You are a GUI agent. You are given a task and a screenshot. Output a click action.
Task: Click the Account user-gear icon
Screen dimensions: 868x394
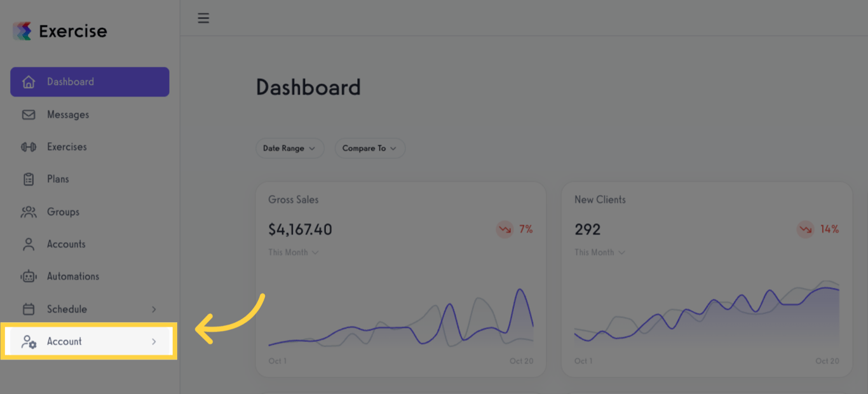[x=29, y=342]
